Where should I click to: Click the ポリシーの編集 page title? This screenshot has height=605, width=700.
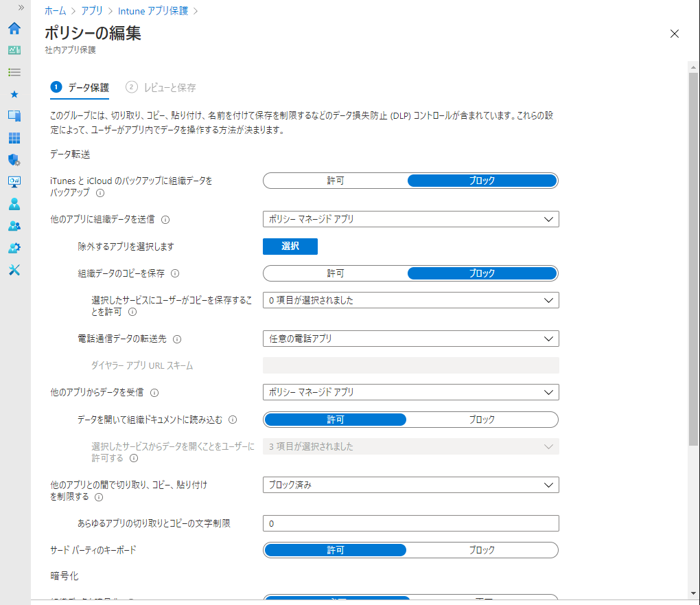[x=93, y=33]
